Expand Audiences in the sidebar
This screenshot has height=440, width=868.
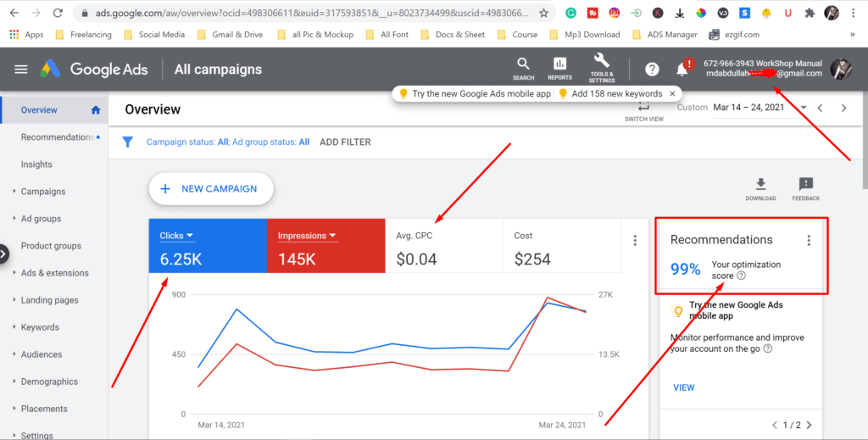click(x=14, y=354)
